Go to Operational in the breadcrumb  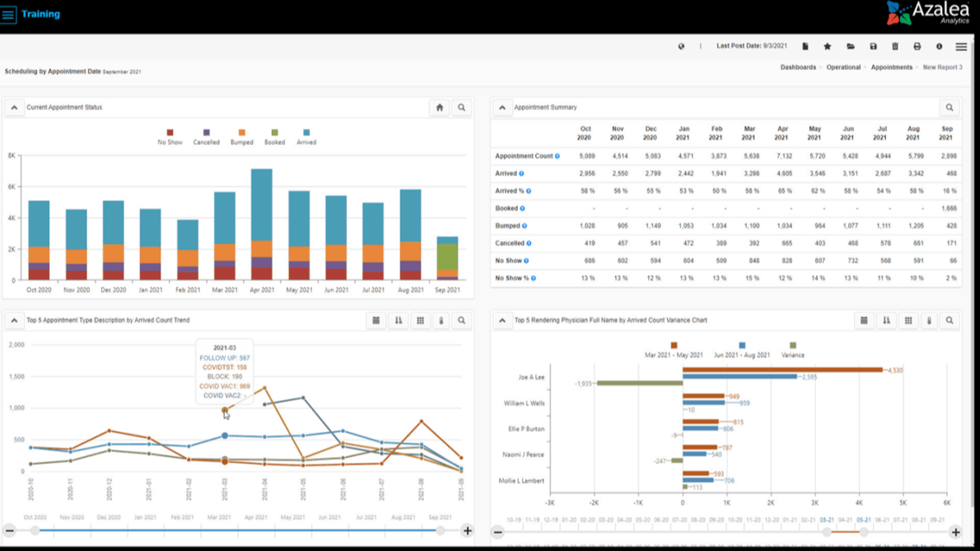coord(843,68)
